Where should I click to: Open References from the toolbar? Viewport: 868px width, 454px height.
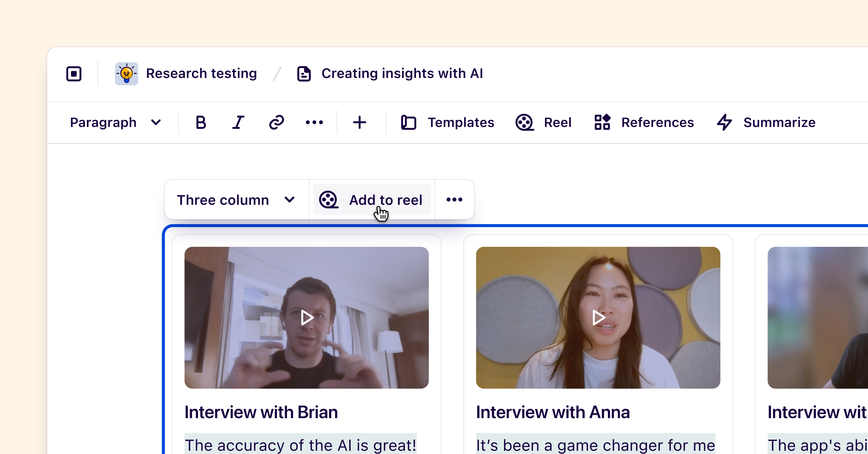point(644,122)
